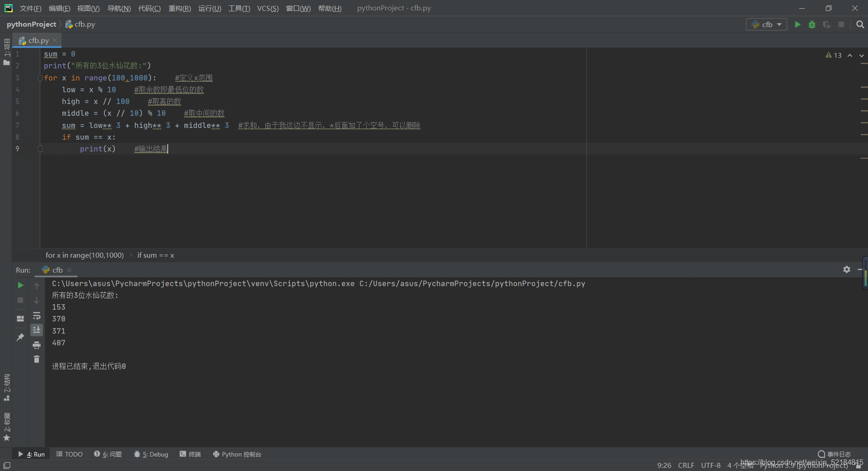Open the 窗口(W) menu
The height and width of the screenshot is (471, 868).
298,8
